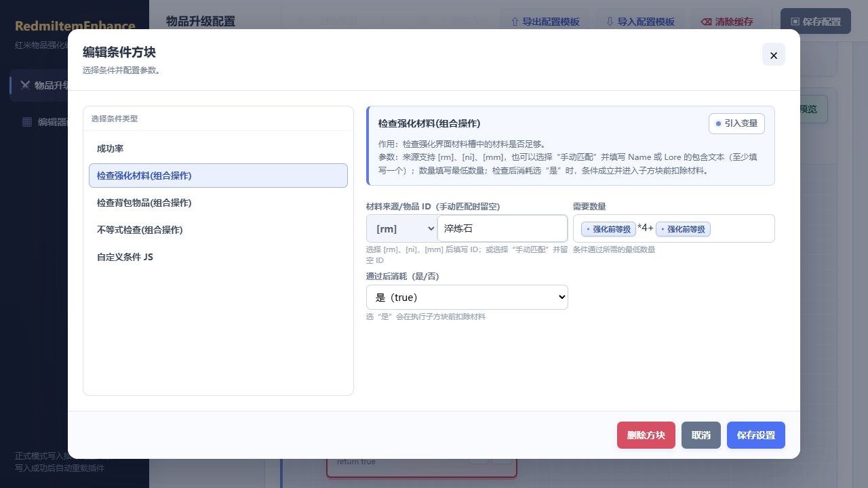Click the 引入变量 button
Screen dimensions: 868x488
pyautogui.click(x=736, y=123)
